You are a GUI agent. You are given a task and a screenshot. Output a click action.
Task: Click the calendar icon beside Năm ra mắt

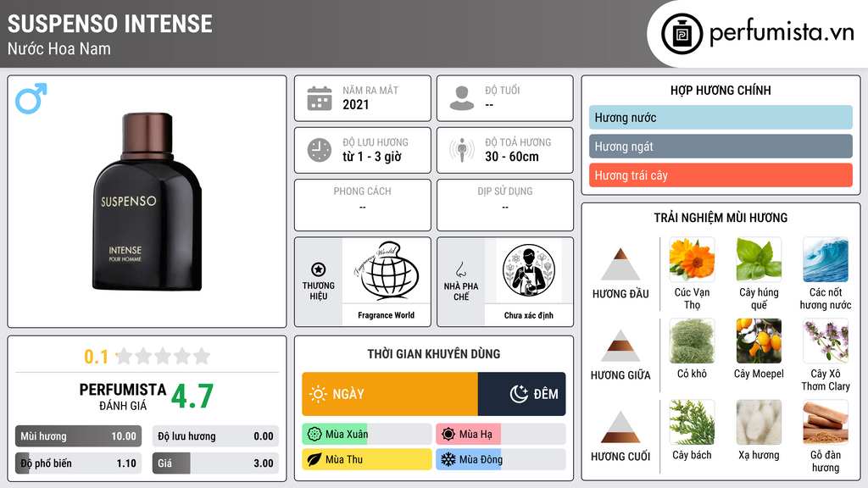320,98
